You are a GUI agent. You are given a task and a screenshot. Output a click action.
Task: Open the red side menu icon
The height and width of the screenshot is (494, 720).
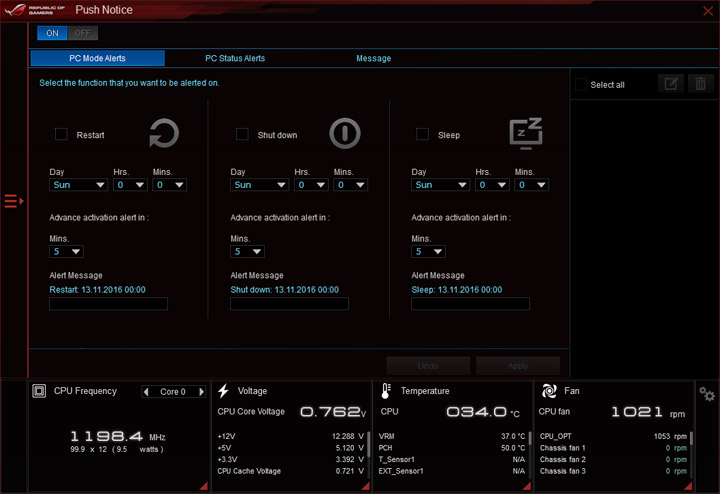(x=14, y=201)
